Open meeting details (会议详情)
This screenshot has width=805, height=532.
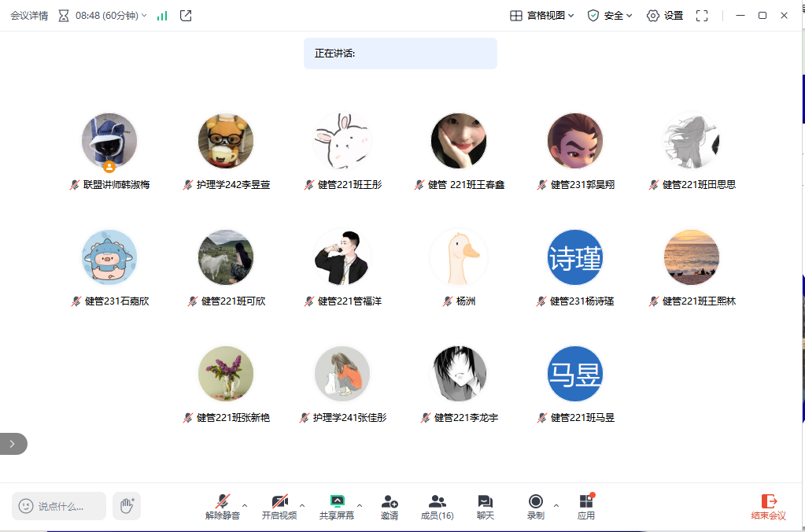point(29,16)
